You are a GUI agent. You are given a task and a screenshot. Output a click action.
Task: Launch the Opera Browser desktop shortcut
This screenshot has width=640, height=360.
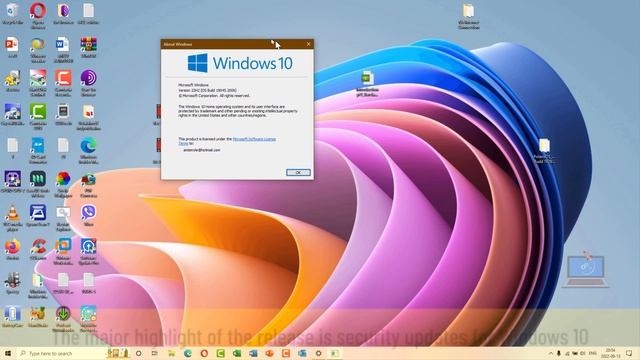tap(38, 16)
